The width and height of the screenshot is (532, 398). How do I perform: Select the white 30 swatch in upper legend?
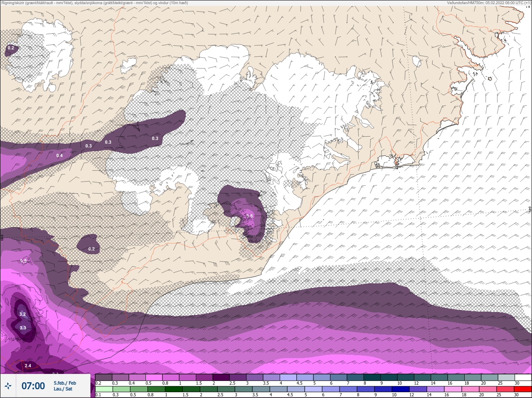click(x=523, y=377)
